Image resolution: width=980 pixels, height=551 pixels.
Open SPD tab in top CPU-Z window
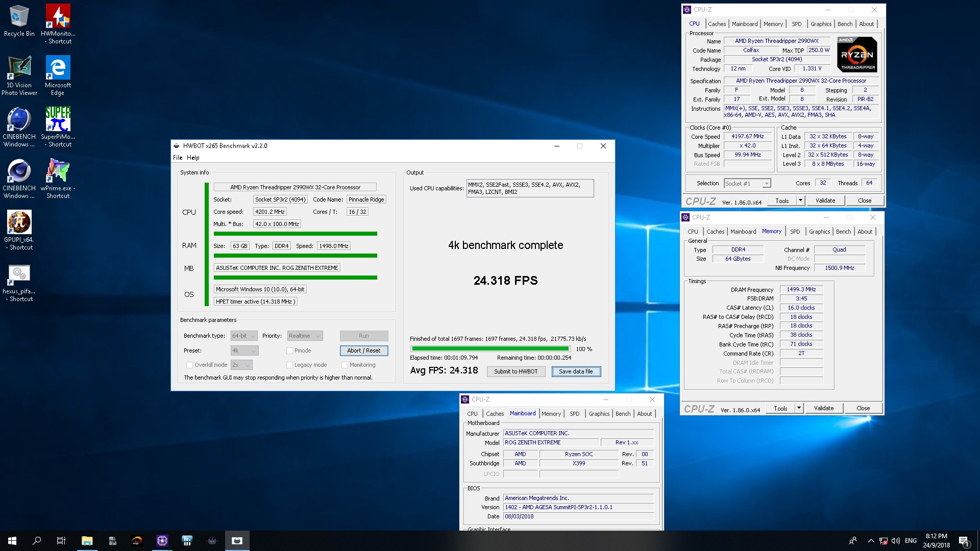pyautogui.click(x=796, y=24)
